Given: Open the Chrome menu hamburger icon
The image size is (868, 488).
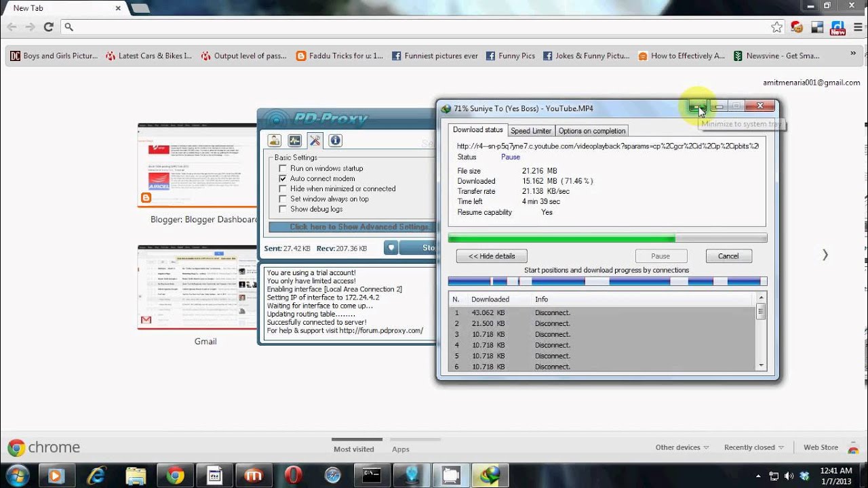Looking at the screenshot, I should pos(858,27).
